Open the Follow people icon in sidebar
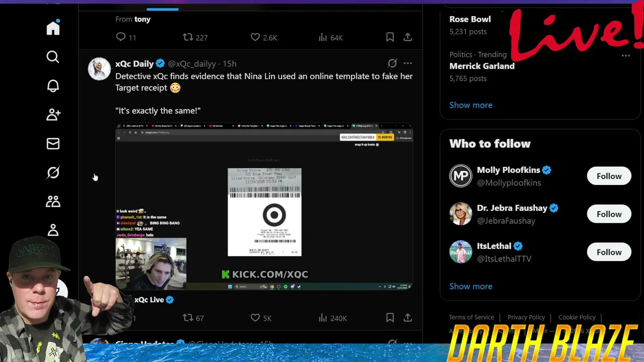Viewport: 644px width, 362px height. pos(53,115)
